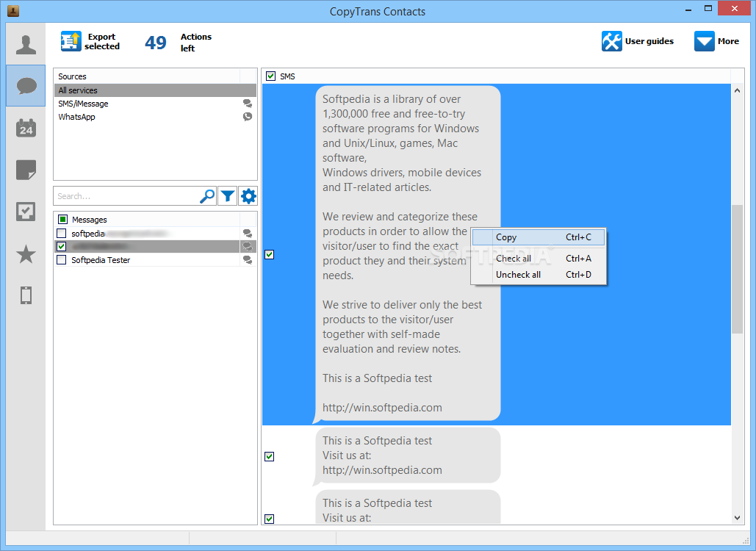The height and width of the screenshot is (551, 756).
Task: Select the softpedia conversation row
Action: coord(155,234)
